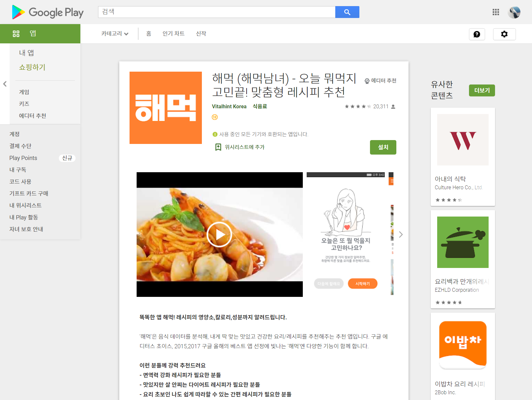Open 이밥차 요리 레시피 app icon
Viewport: 532px width, 400px height.
463,345
